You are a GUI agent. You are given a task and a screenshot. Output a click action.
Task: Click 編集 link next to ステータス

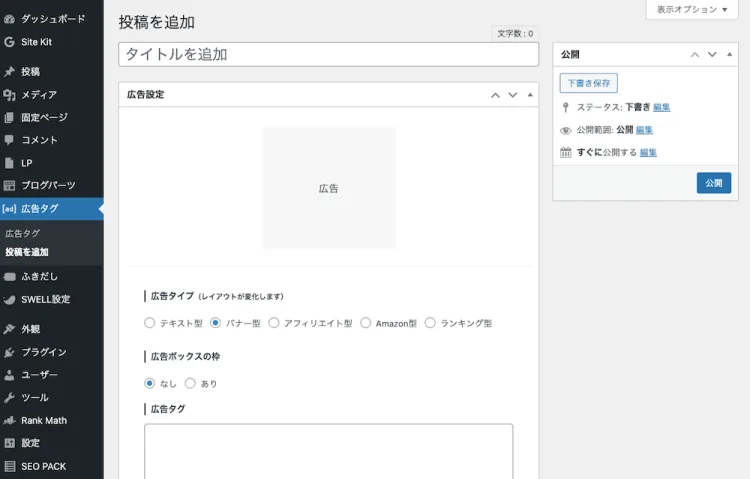[662, 107]
